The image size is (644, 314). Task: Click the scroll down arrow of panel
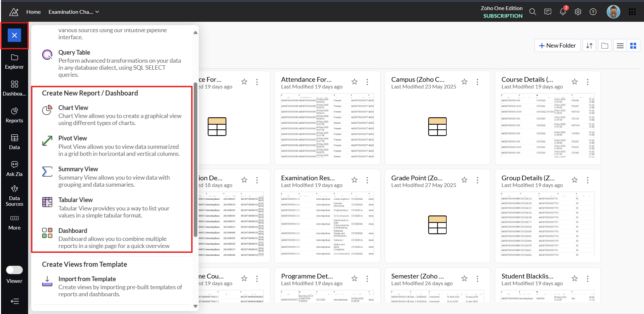[195, 306]
